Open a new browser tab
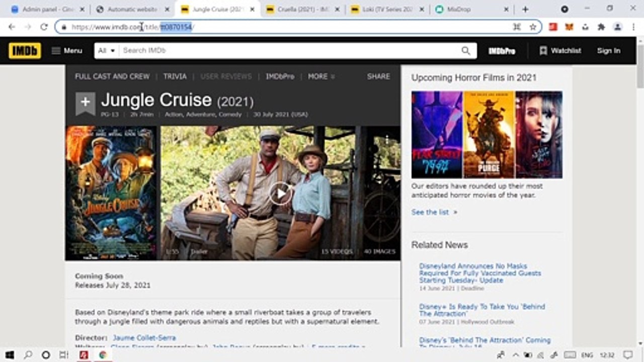The image size is (644, 362). click(x=525, y=9)
